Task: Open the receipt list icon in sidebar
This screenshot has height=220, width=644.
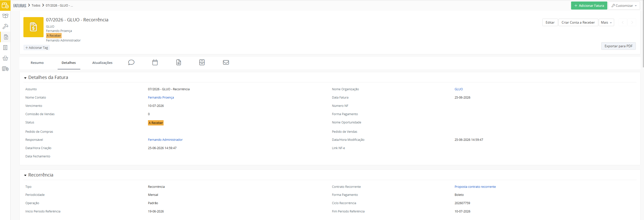Action: pos(5,48)
